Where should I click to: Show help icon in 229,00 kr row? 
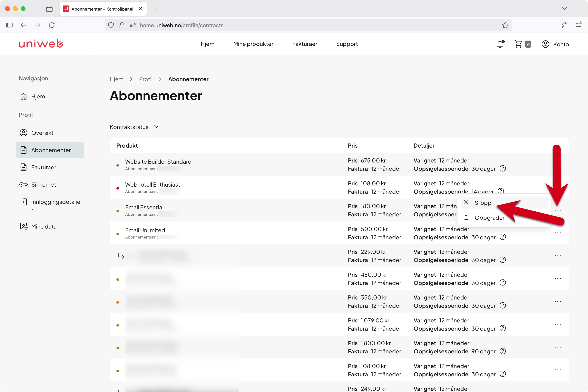point(503,260)
